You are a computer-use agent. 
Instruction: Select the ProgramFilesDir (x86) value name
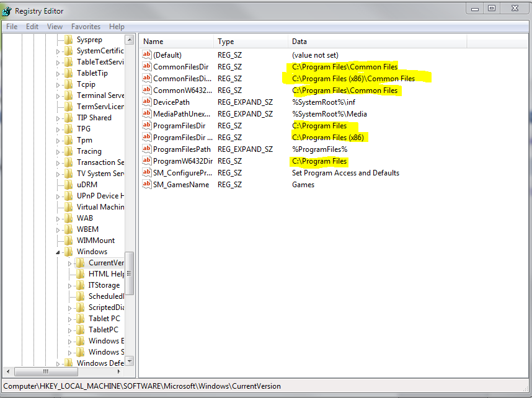pyautogui.click(x=183, y=138)
